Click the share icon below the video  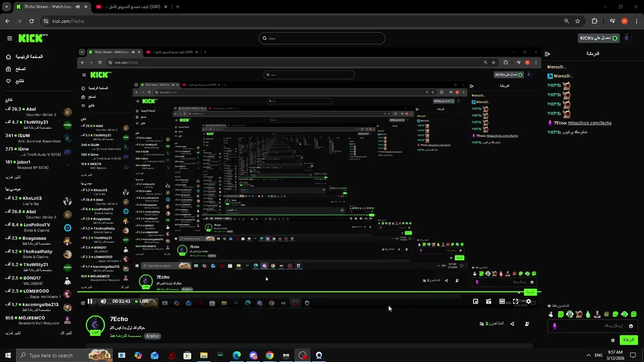click(512, 324)
